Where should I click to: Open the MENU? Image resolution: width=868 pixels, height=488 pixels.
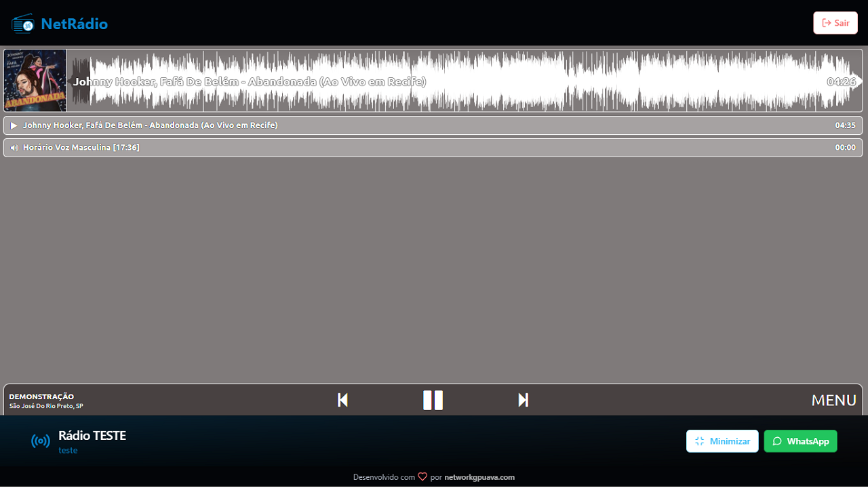pos(833,400)
